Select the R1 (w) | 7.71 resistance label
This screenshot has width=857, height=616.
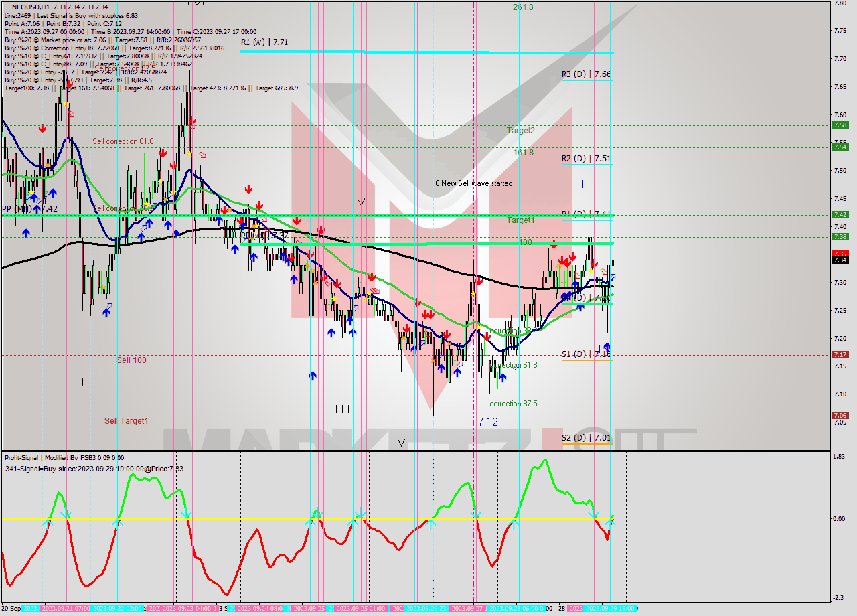[264, 42]
